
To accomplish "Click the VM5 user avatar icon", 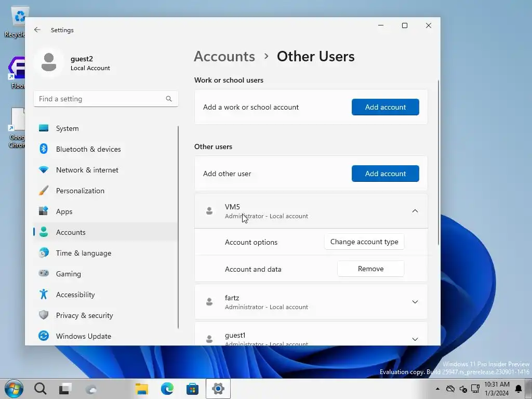I will [x=209, y=211].
